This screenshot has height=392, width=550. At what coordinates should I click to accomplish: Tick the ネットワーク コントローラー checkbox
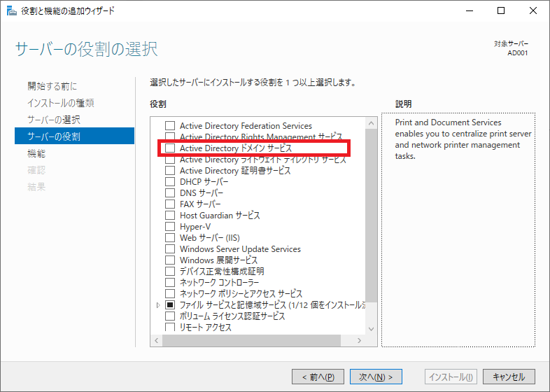pyautogui.click(x=170, y=283)
